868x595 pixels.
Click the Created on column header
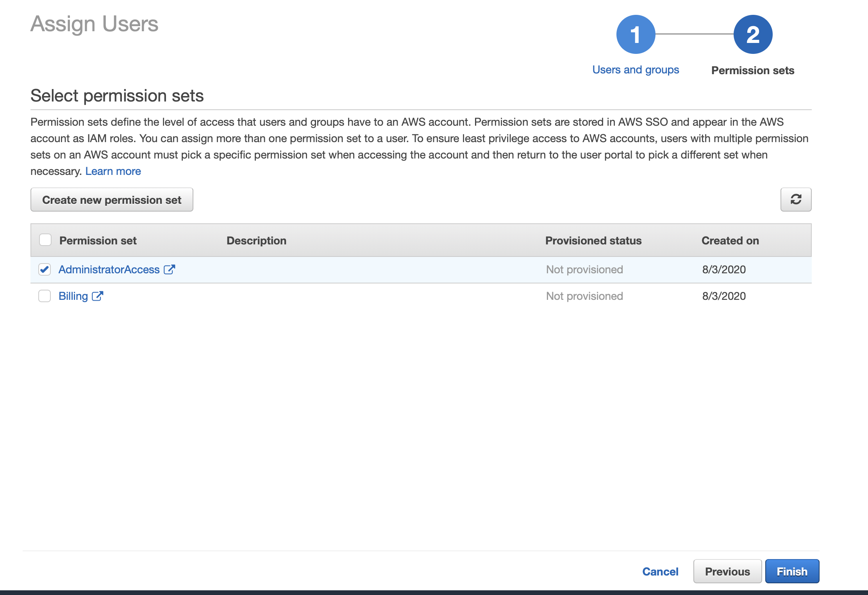pos(730,240)
